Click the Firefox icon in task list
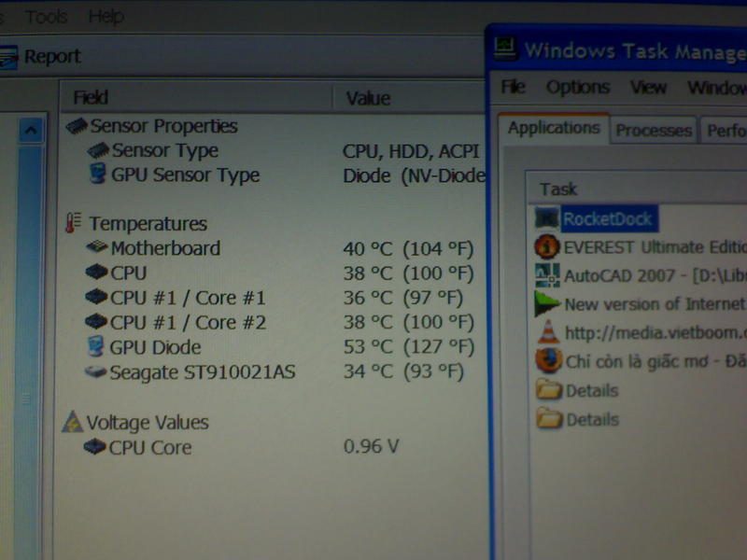 point(547,361)
